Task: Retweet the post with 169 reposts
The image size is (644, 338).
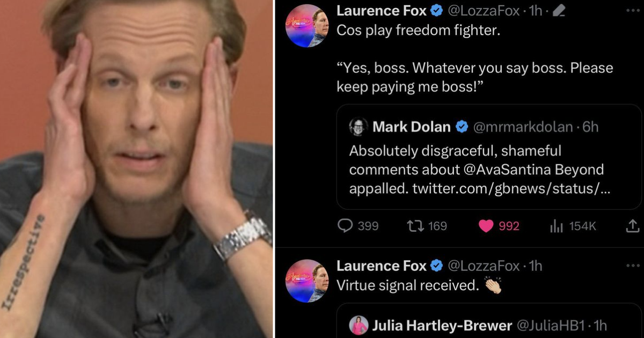Action: [427, 226]
